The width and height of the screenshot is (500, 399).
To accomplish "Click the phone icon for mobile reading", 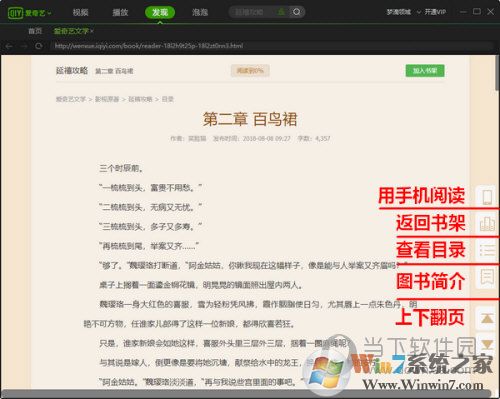I will (487, 197).
